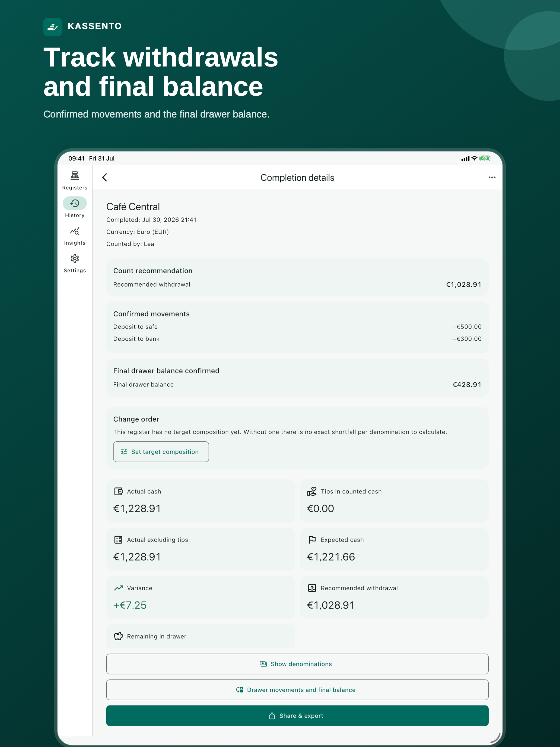Open the Insights chart icon

[75, 231]
